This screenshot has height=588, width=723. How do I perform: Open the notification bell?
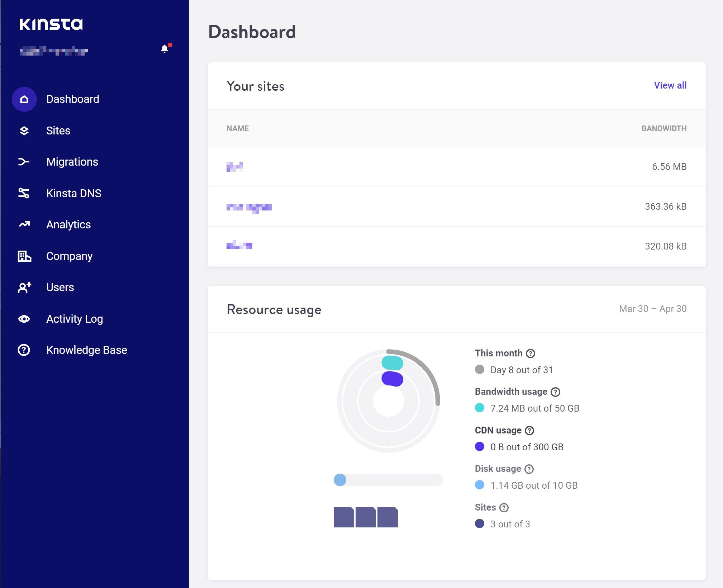(x=165, y=48)
